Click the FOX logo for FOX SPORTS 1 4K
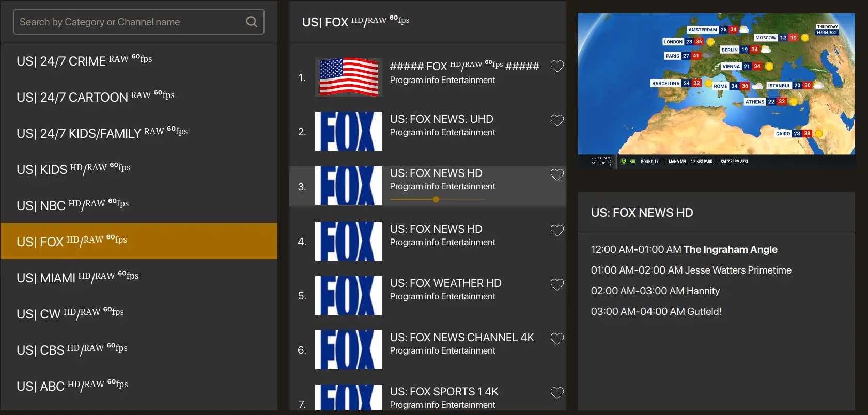 pos(349,397)
